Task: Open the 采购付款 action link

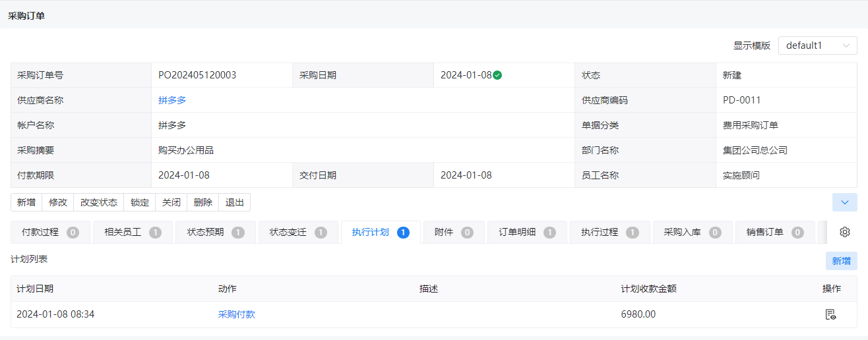Action: click(237, 314)
